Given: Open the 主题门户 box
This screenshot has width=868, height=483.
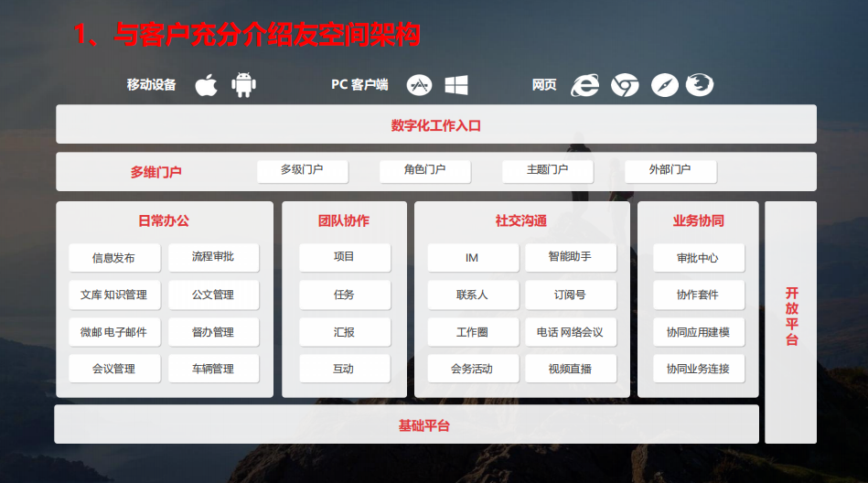Looking at the screenshot, I should [x=548, y=170].
